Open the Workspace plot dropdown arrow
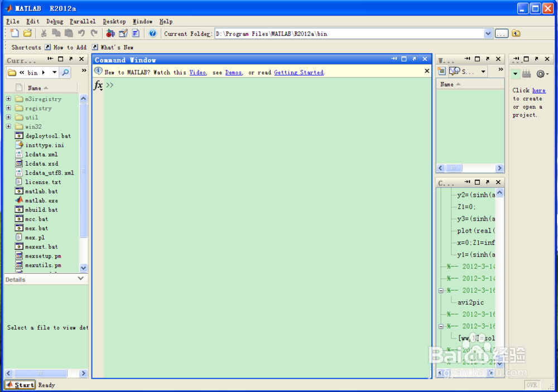558x392 pixels. (x=483, y=71)
